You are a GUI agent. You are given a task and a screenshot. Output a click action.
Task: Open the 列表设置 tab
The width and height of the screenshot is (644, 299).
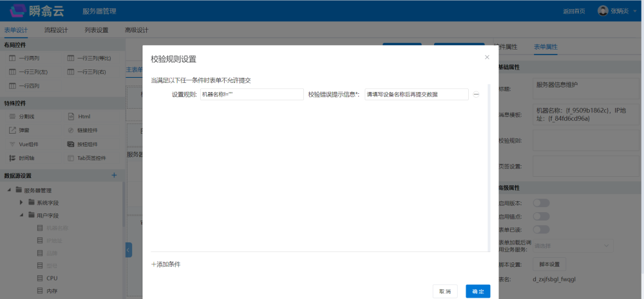(x=96, y=30)
